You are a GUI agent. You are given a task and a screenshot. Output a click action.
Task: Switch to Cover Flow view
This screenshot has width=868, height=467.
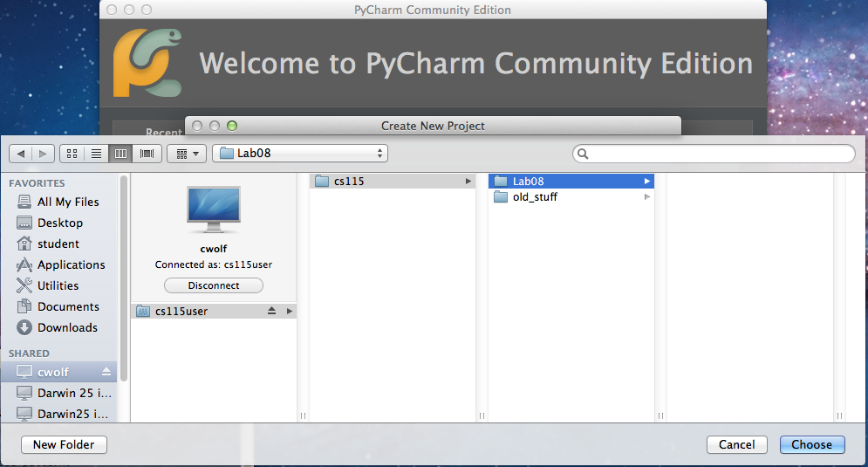point(146,154)
